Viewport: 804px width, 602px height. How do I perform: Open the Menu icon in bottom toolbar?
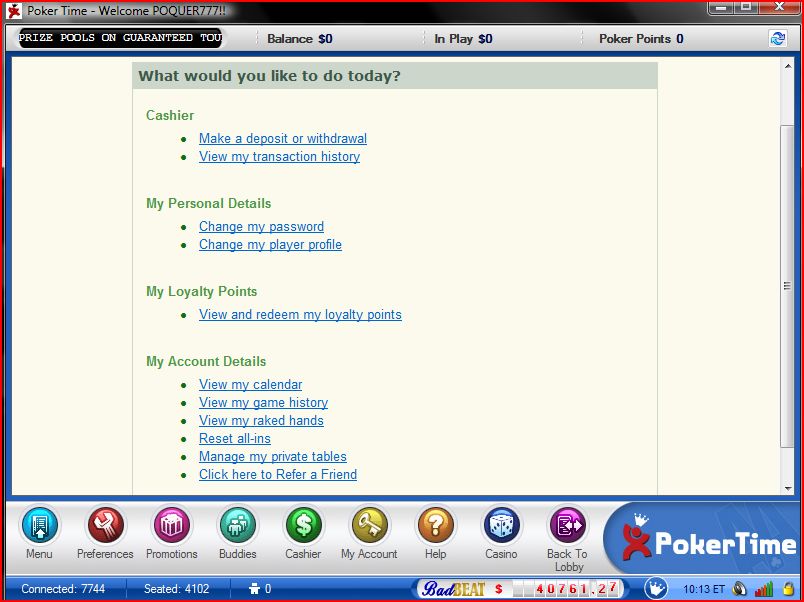point(39,525)
